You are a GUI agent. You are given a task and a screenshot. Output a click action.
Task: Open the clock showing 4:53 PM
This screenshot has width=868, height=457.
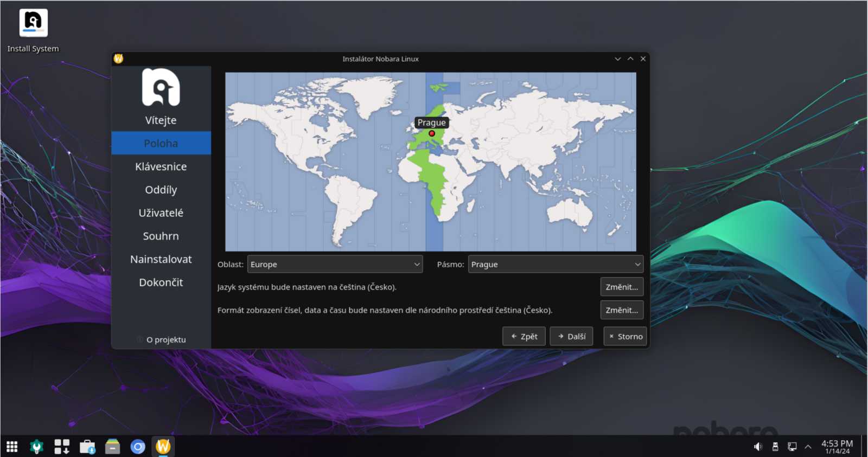[837, 447]
